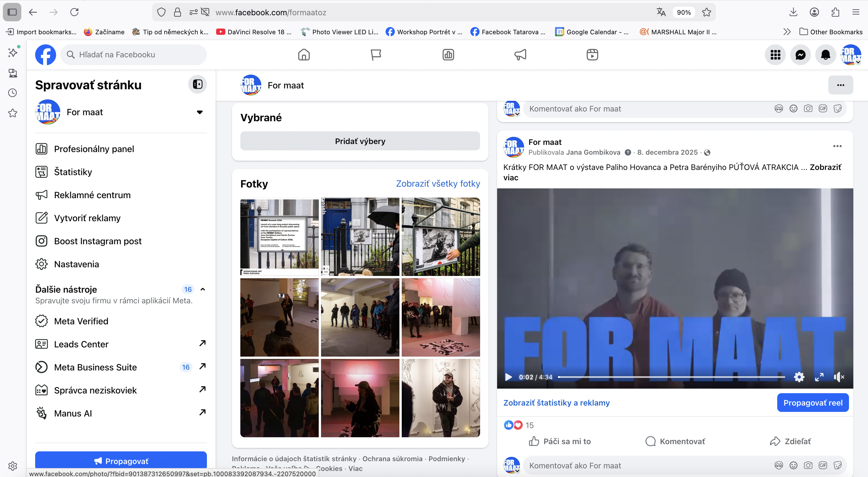Open the 90% zoom level indicator
Viewport: 868px width, 477px height.
(x=683, y=12)
